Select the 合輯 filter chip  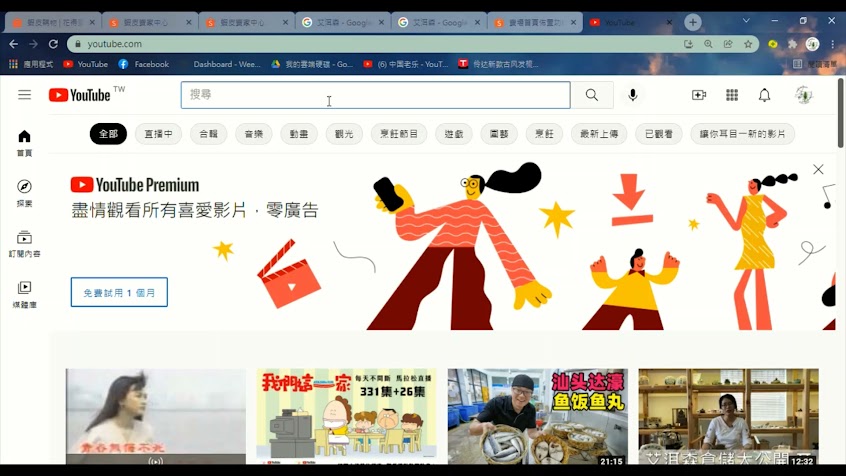tap(208, 134)
